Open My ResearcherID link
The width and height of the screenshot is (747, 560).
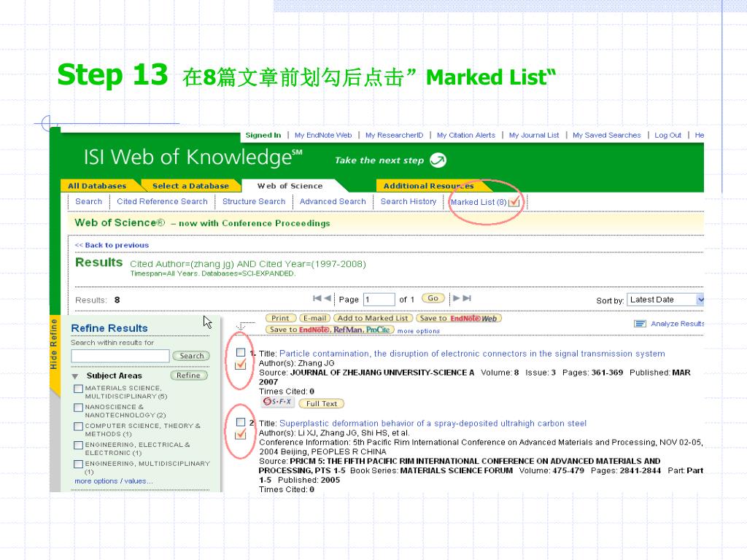pos(395,135)
